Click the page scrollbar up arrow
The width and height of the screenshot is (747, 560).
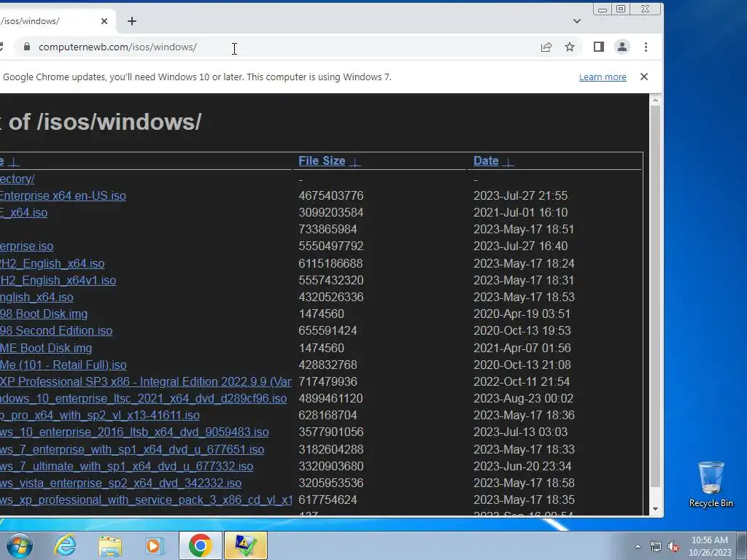tap(655, 100)
